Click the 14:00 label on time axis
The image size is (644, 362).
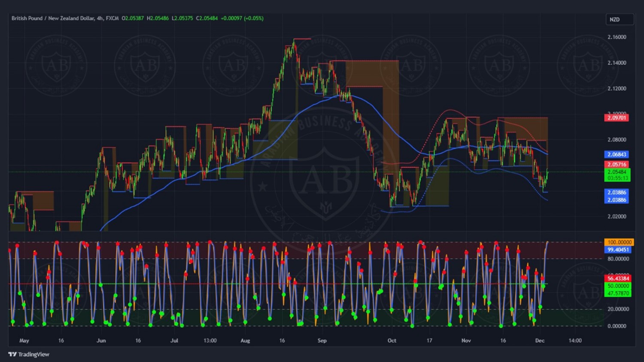pyautogui.click(x=575, y=341)
